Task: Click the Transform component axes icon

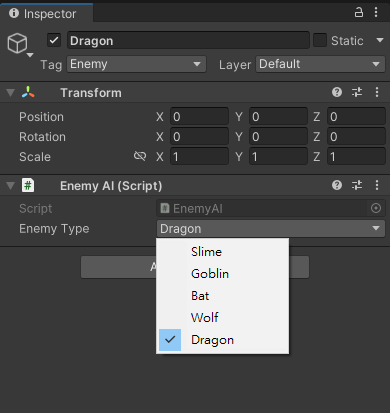Action: pos(28,92)
